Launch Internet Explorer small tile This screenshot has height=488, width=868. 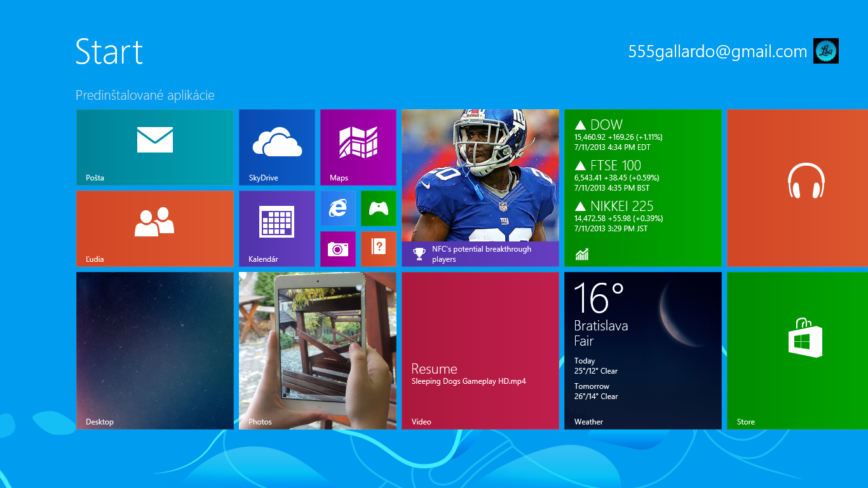click(x=338, y=208)
